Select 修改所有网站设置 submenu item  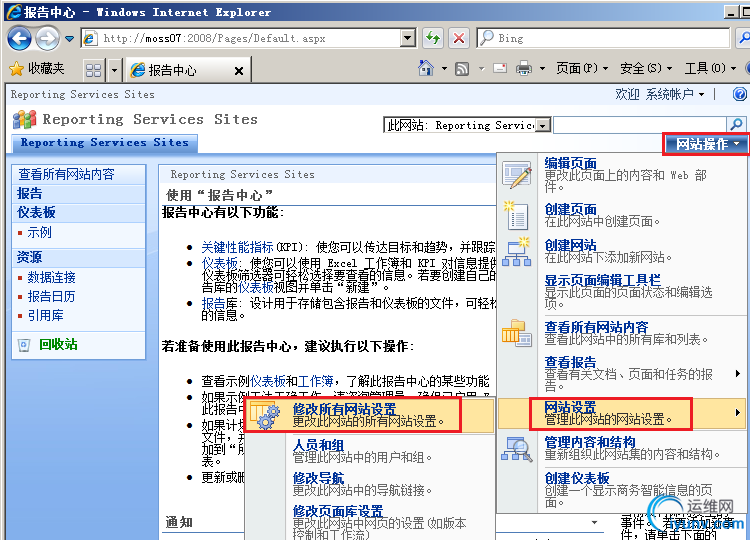coord(369,415)
